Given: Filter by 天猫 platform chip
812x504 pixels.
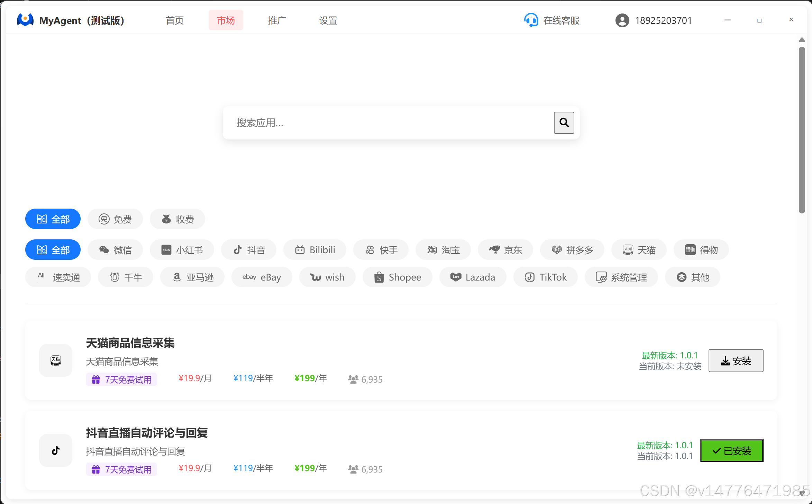Looking at the screenshot, I should (x=639, y=250).
